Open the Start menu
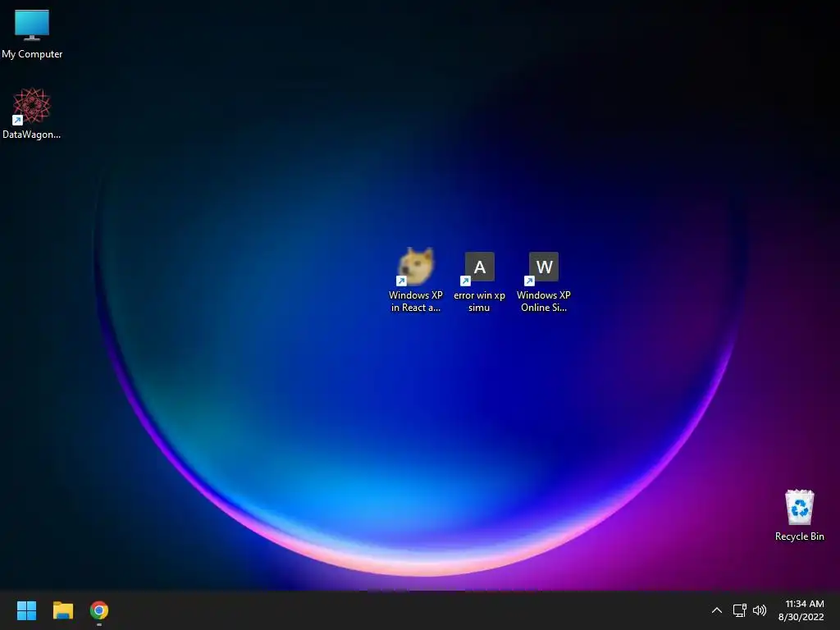 26,610
